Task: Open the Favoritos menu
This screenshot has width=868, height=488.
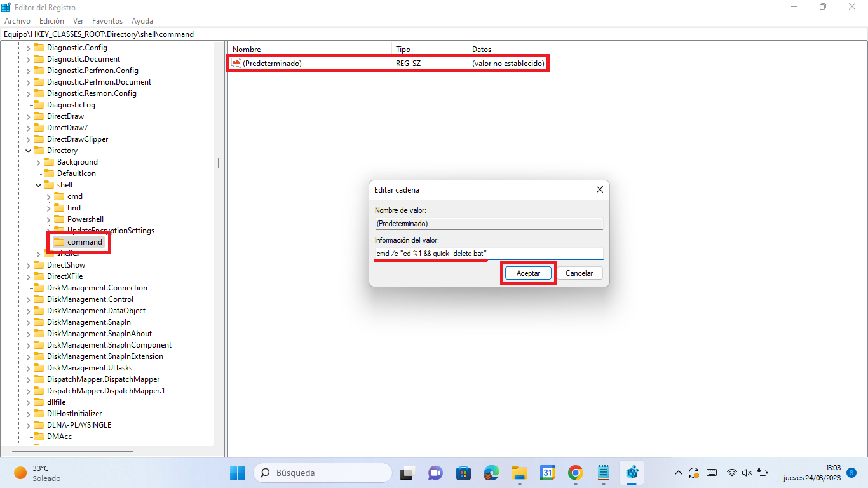Action: (x=107, y=21)
